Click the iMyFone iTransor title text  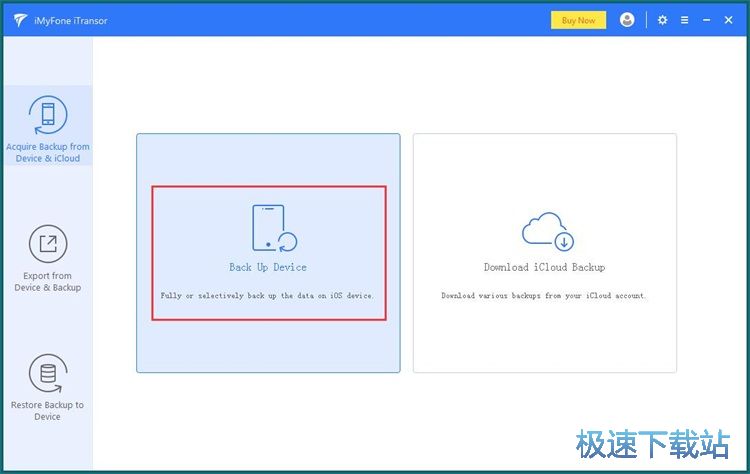coord(71,21)
